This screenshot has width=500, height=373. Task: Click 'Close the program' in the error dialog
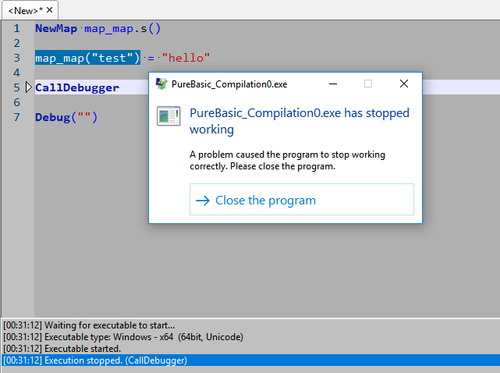(x=301, y=199)
